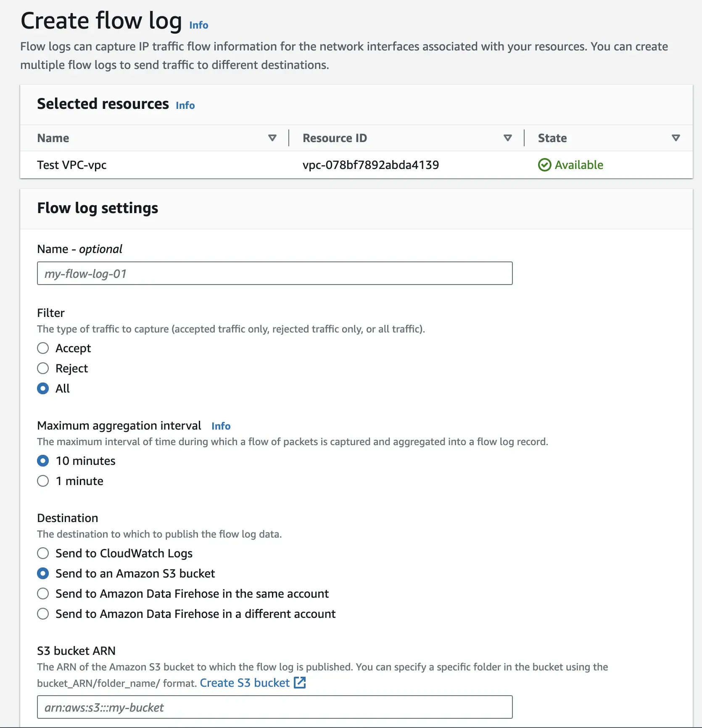Open Info link beside Create flow log
Image resolution: width=702 pixels, height=728 pixels.
(198, 25)
